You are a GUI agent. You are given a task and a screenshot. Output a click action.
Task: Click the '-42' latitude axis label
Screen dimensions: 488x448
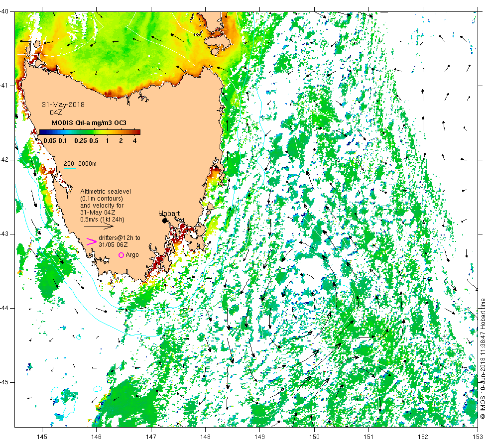click(4, 160)
